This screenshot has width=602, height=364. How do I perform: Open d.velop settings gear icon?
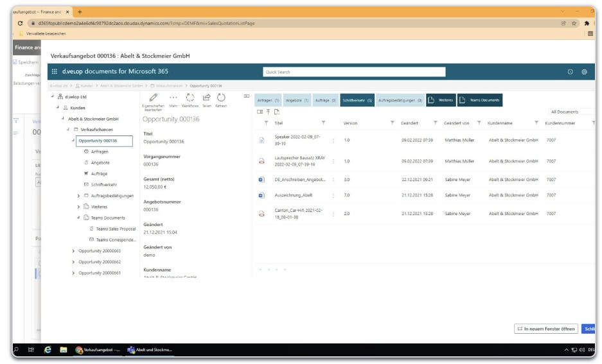tap(585, 72)
